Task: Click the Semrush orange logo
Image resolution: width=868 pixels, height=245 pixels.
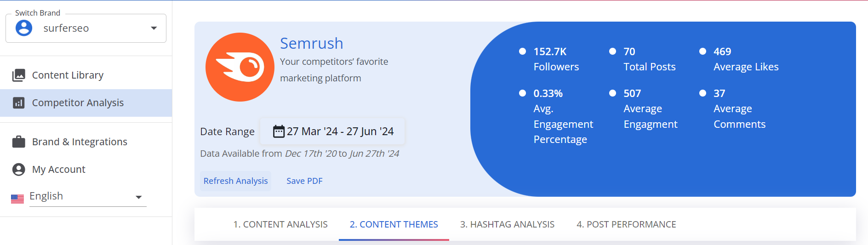Action: coord(240,67)
